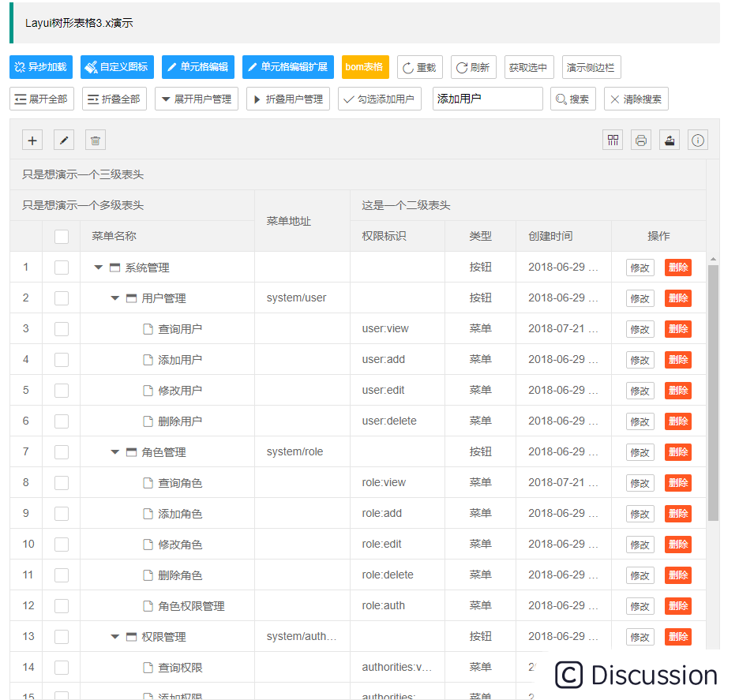The width and height of the screenshot is (739, 700).
Task: Open the column filter grid icon
Action: coord(613,140)
